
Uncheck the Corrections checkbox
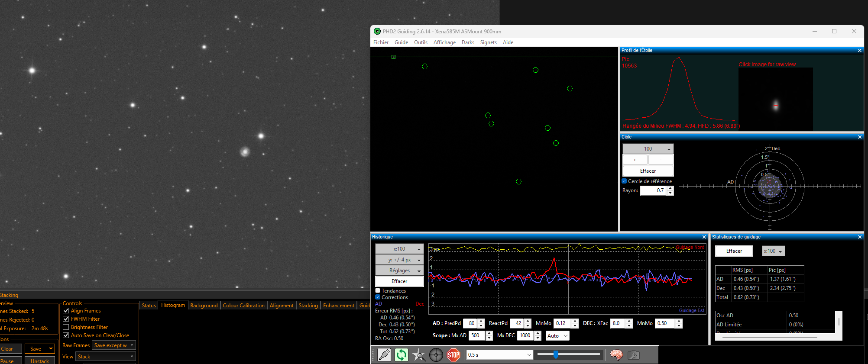(x=378, y=297)
